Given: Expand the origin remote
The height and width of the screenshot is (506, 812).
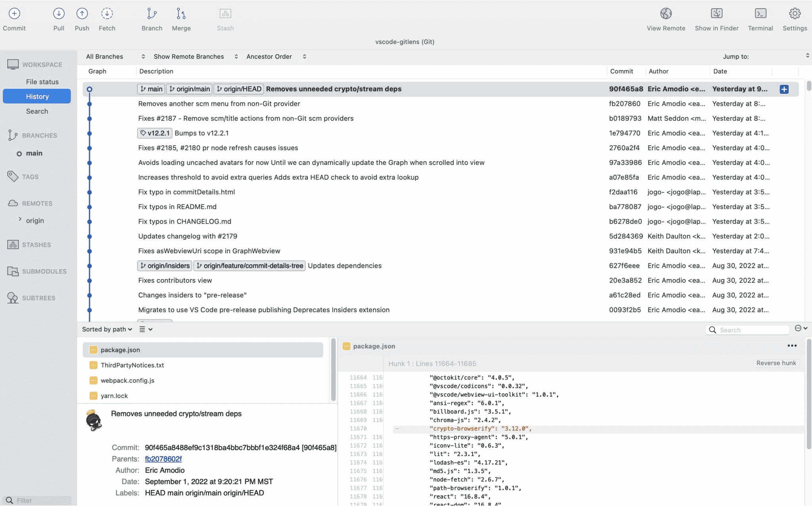Looking at the screenshot, I should [20, 220].
